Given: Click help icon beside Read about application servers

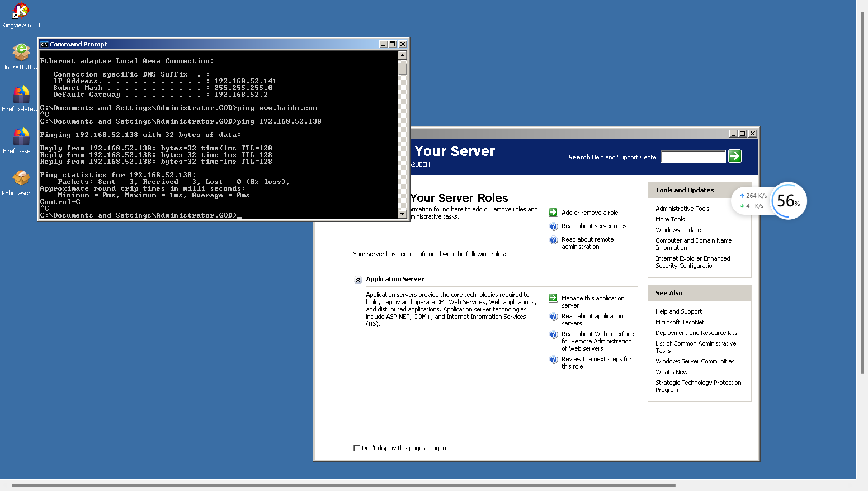Looking at the screenshot, I should point(553,317).
